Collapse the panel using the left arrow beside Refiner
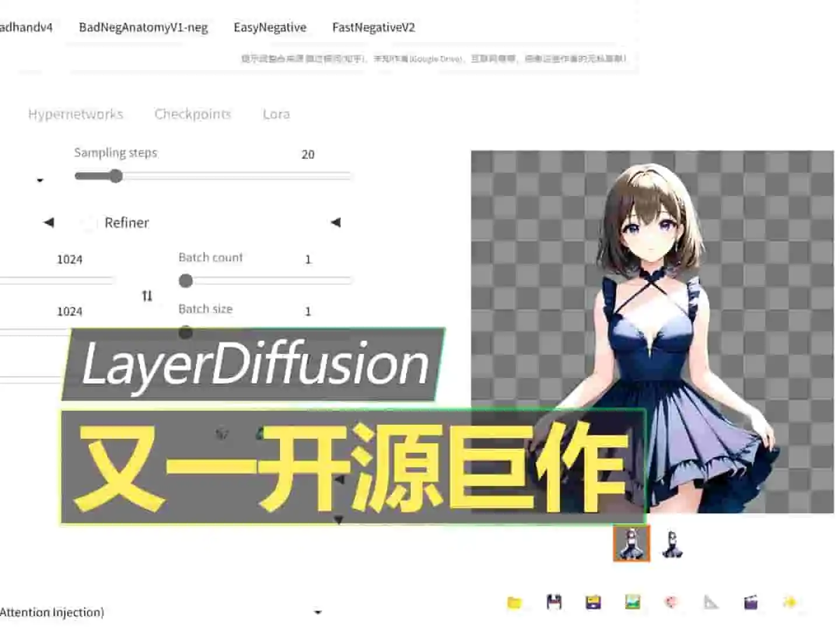Screen dimensions: 840x630 pyautogui.click(x=48, y=222)
